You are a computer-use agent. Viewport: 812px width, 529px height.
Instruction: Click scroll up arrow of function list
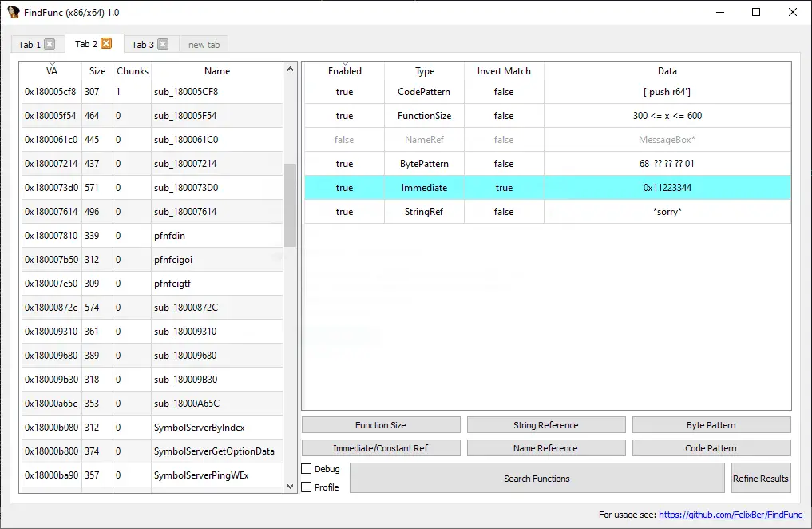(290, 69)
